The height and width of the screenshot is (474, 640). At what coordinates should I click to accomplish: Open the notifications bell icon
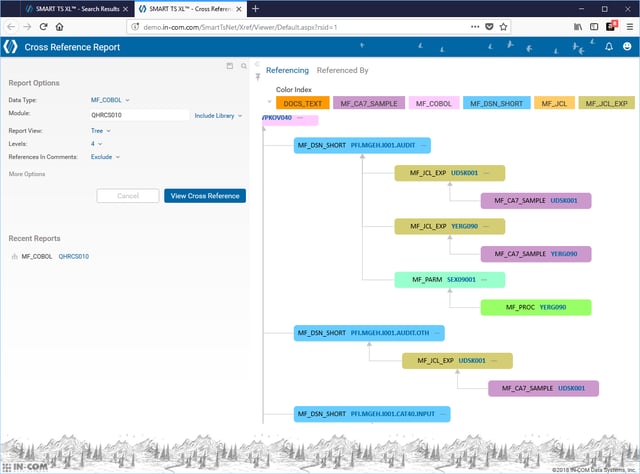(610, 47)
